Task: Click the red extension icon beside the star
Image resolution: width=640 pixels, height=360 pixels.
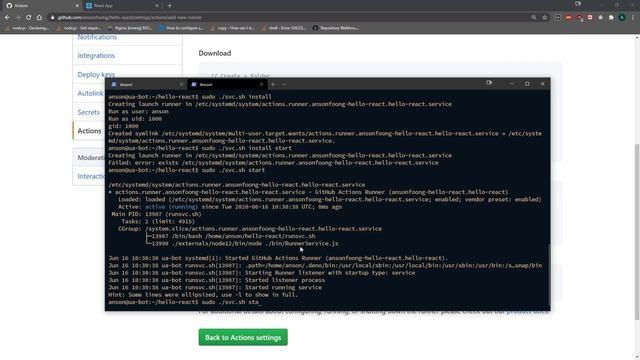Action: point(569,18)
